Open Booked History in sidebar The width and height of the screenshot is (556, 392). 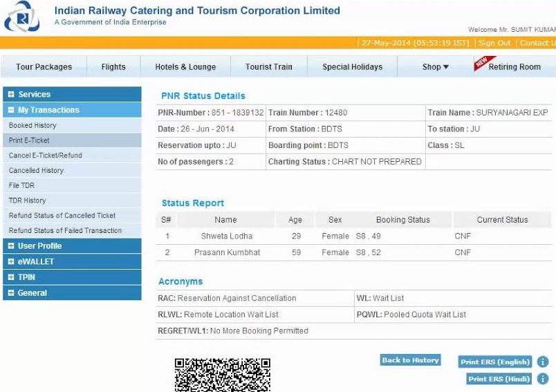(72, 125)
